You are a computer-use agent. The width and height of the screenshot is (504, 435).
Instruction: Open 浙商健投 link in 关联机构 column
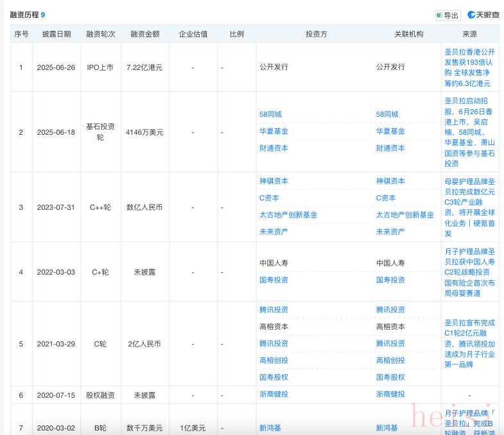click(x=390, y=395)
